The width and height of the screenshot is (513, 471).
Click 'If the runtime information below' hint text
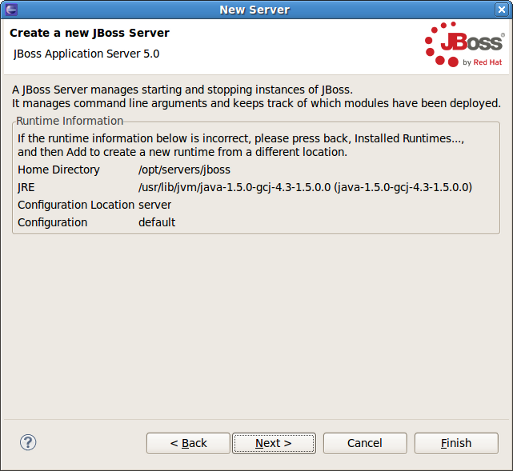241,138
